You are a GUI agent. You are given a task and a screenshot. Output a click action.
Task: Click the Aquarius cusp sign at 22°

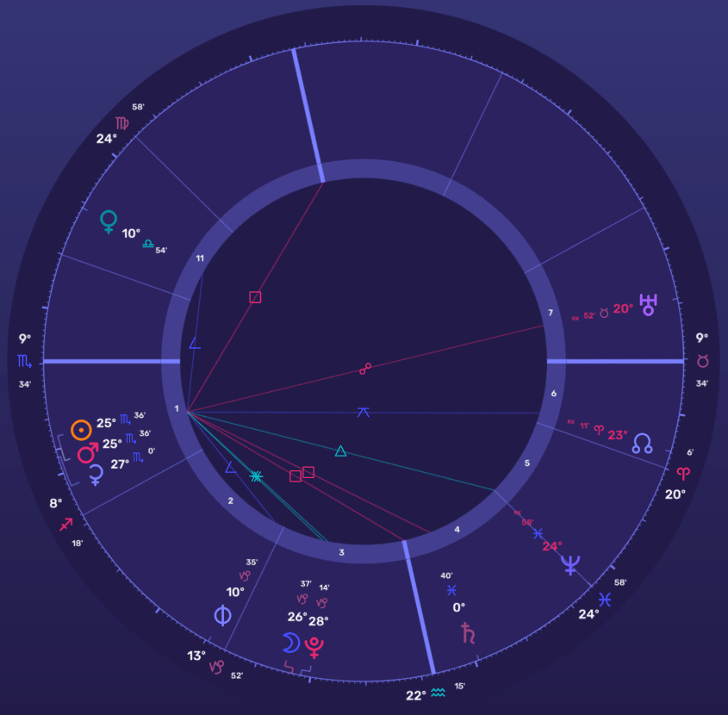point(439,692)
